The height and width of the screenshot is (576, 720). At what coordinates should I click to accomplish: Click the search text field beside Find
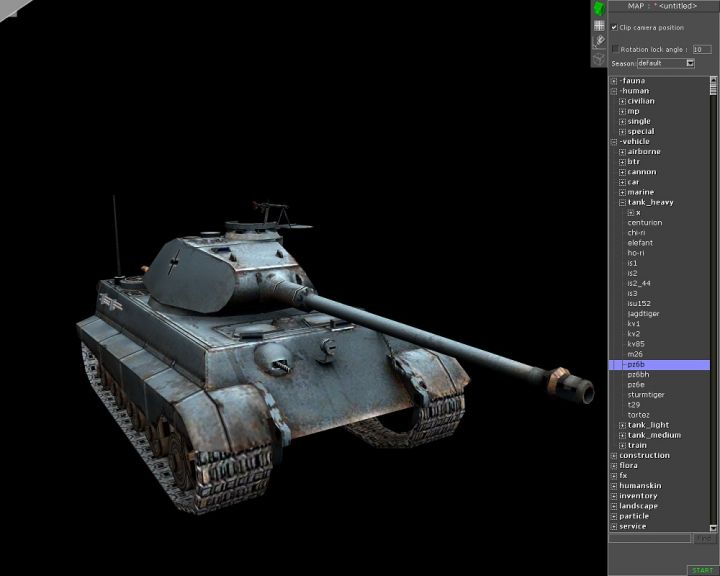tap(650, 539)
